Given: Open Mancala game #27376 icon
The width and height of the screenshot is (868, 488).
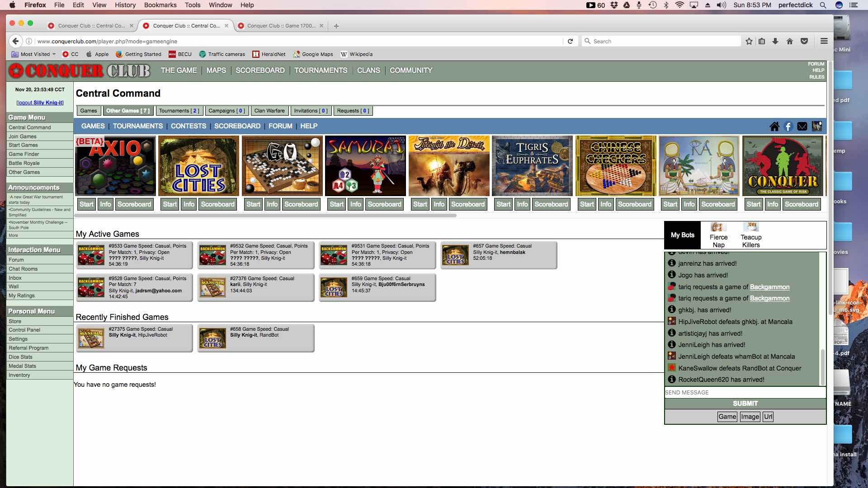Looking at the screenshot, I should pos(212,288).
